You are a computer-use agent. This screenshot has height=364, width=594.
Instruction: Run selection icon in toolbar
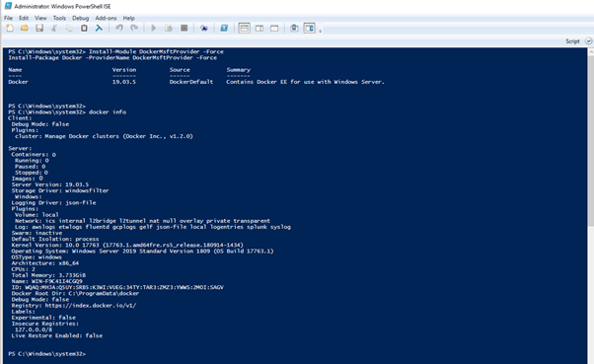(169, 28)
